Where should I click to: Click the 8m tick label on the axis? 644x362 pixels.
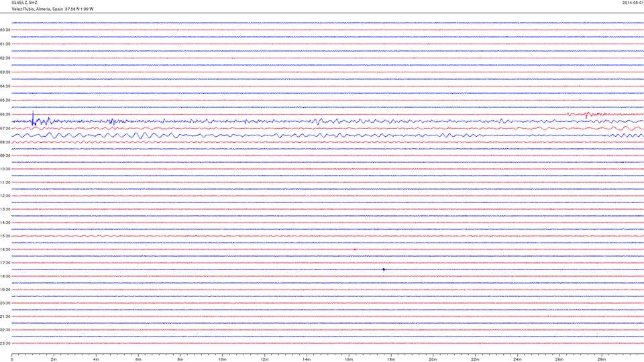point(180,359)
